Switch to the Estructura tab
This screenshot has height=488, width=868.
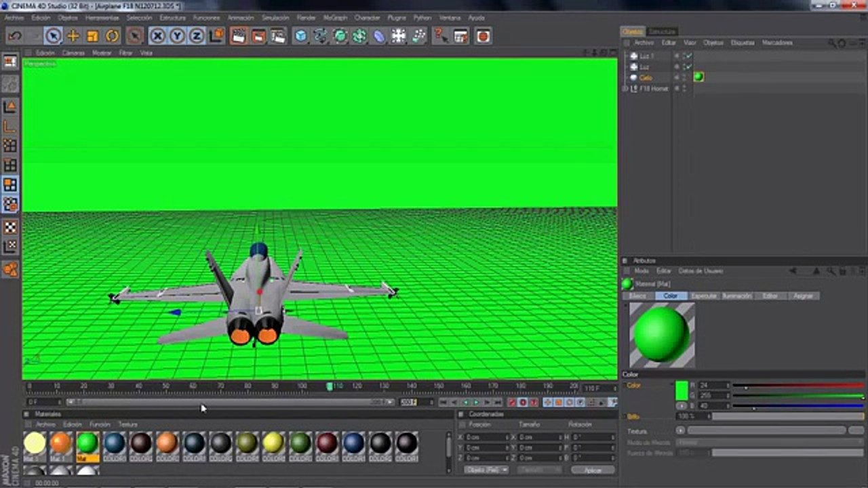click(662, 32)
